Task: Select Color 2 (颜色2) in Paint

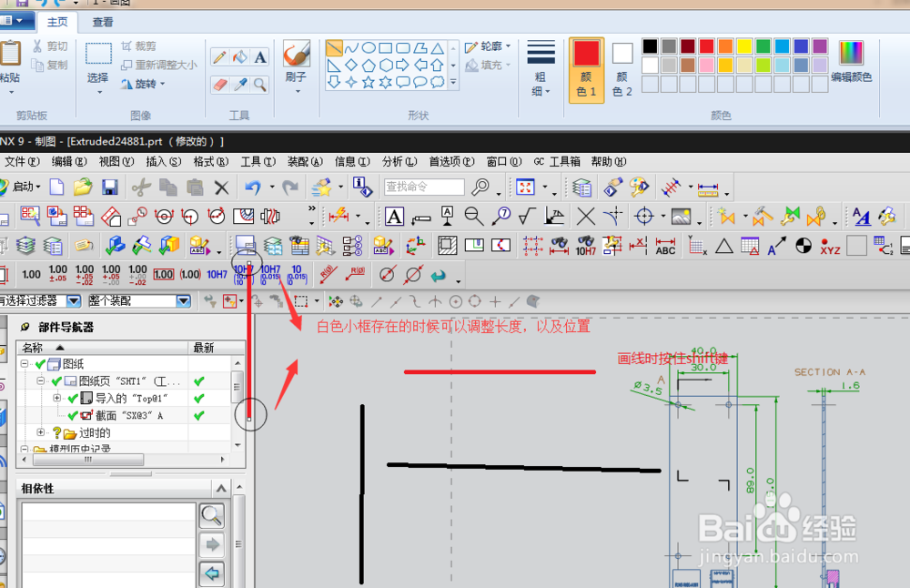Action: click(622, 70)
